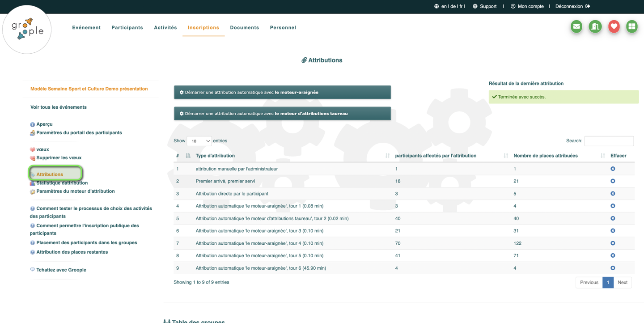Switch language to French 'fr'
The width and height of the screenshot is (644, 323).
point(461,6)
